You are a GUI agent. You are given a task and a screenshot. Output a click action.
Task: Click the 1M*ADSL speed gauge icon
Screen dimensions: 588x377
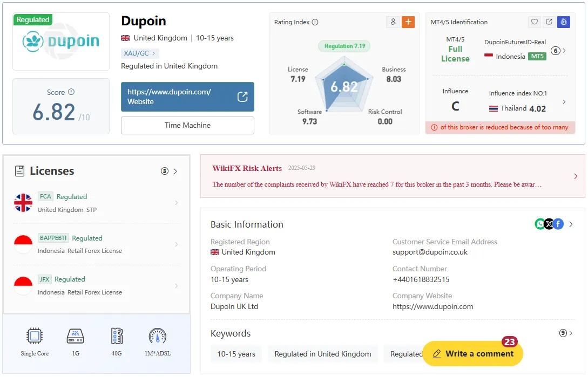coord(158,336)
